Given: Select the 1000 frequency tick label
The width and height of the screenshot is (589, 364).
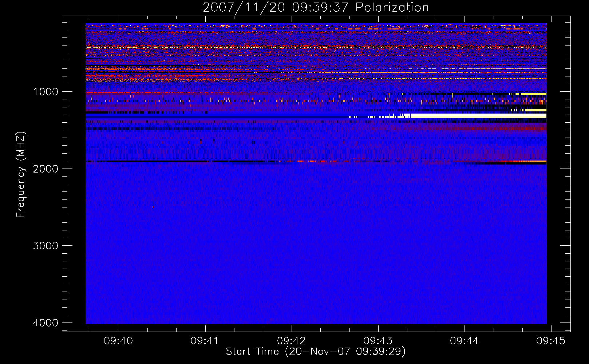Looking at the screenshot, I should 46,92.
